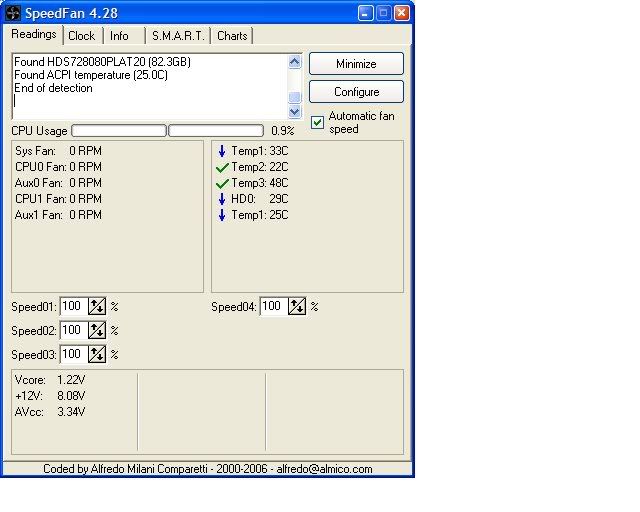Screen dimensions: 640x512
Task: Click the 'End of detection' log line
Action: [x=53, y=88]
